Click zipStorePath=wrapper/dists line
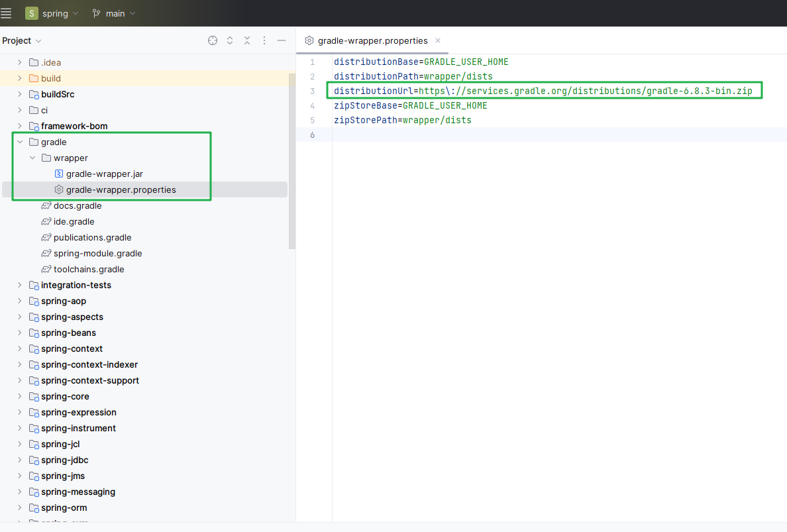Image resolution: width=787 pixels, height=532 pixels. [x=403, y=120]
